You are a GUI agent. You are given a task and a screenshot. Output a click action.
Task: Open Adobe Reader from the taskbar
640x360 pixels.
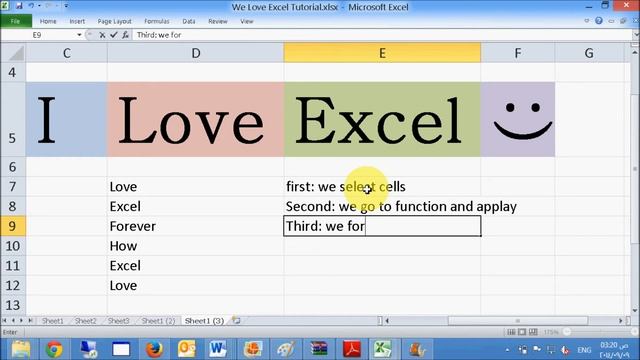coord(351,349)
